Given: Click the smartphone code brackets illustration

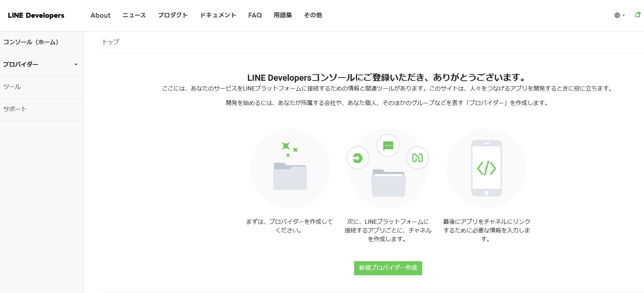Looking at the screenshot, I should click(486, 168).
